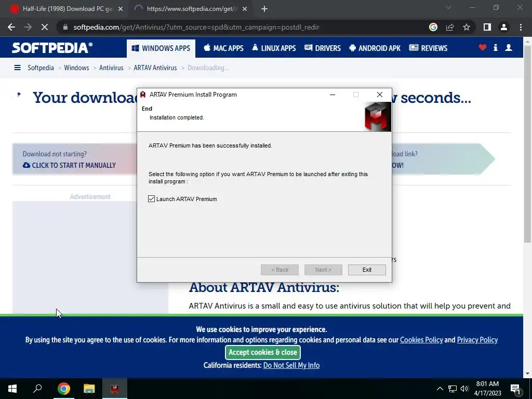The height and width of the screenshot is (399, 532).
Task: Click the Softpedia info icon
Action: [x=495, y=47]
